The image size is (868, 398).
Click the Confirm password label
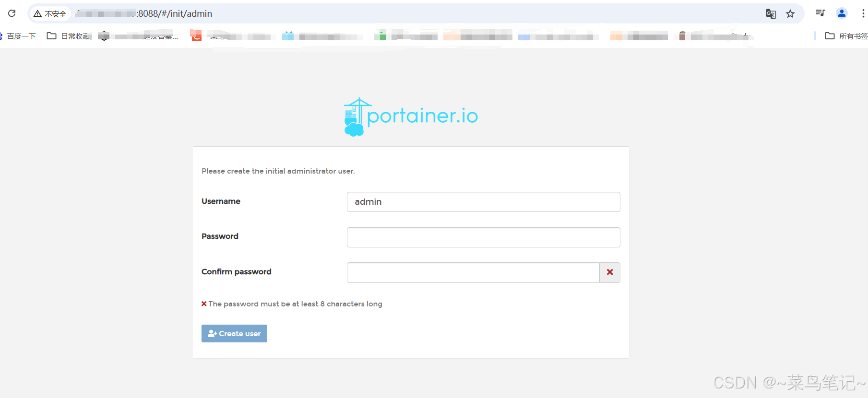[x=237, y=272]
